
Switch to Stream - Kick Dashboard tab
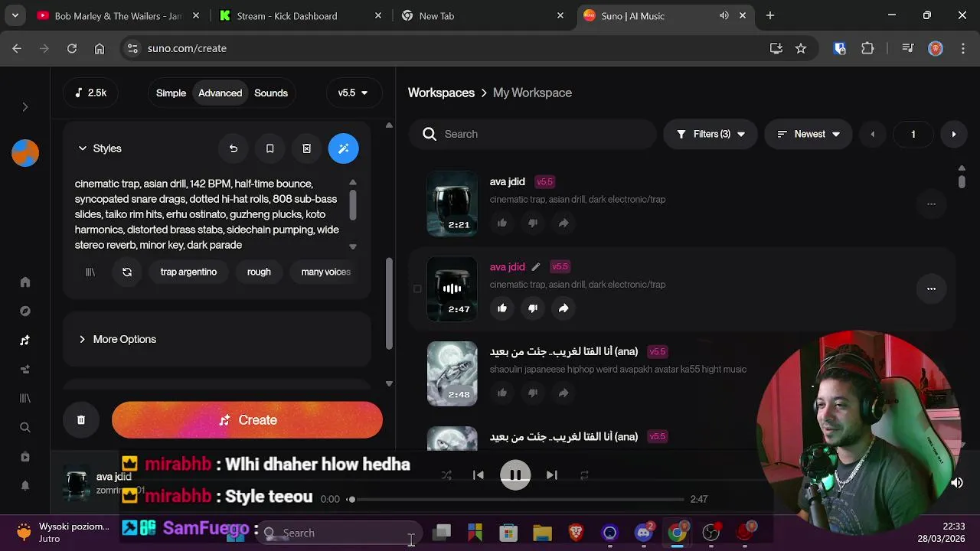[x=299, y=15]
